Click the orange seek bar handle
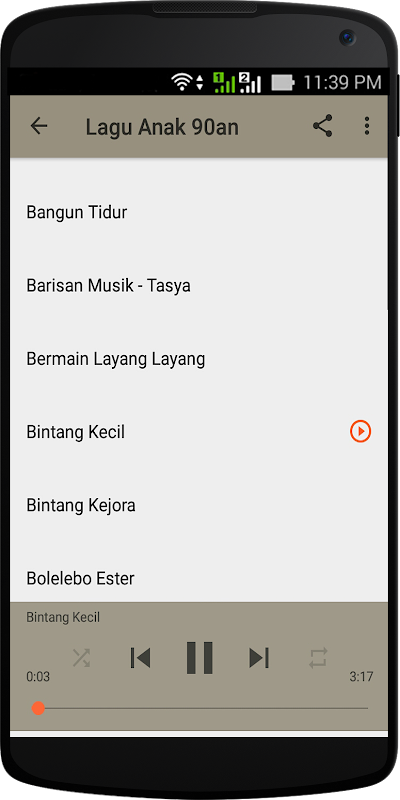Image resolution: width=400 pixels, height=800 pixels. (x=38, y=708)
